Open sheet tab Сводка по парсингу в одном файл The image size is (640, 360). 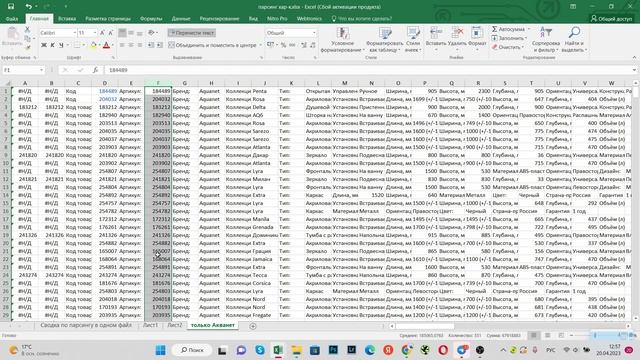click(x=86, y=325)
